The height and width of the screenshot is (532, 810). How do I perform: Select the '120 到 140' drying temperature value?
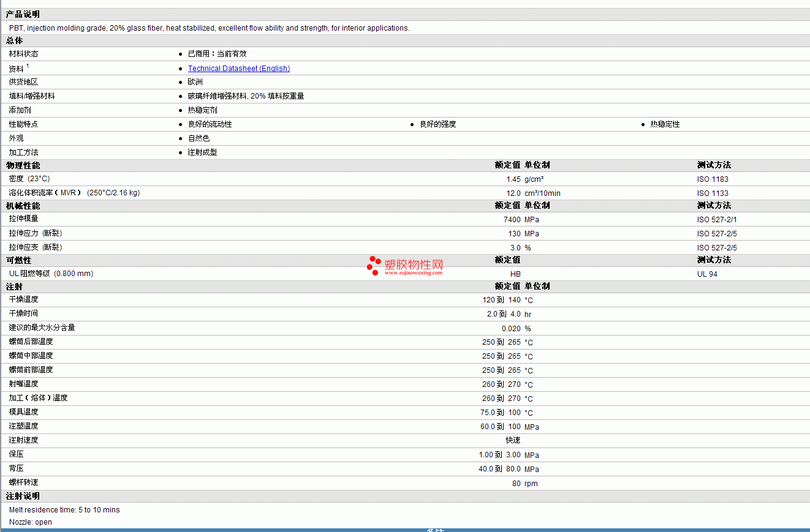(502, 300)
